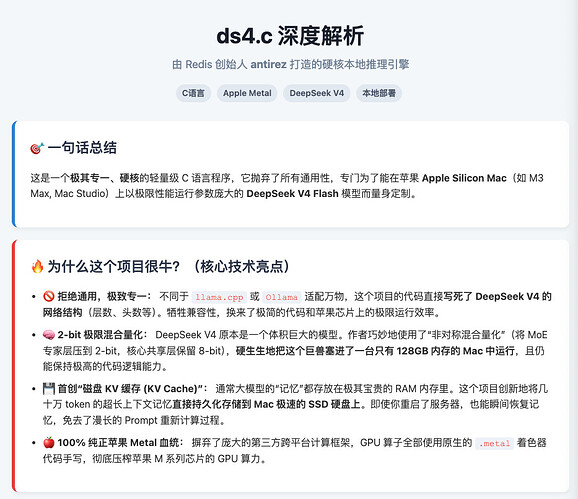Click the floppy disk emoji before 首创磁盘 KV 缓存
This screenshot has width=578, height=499.
(49, 388)
